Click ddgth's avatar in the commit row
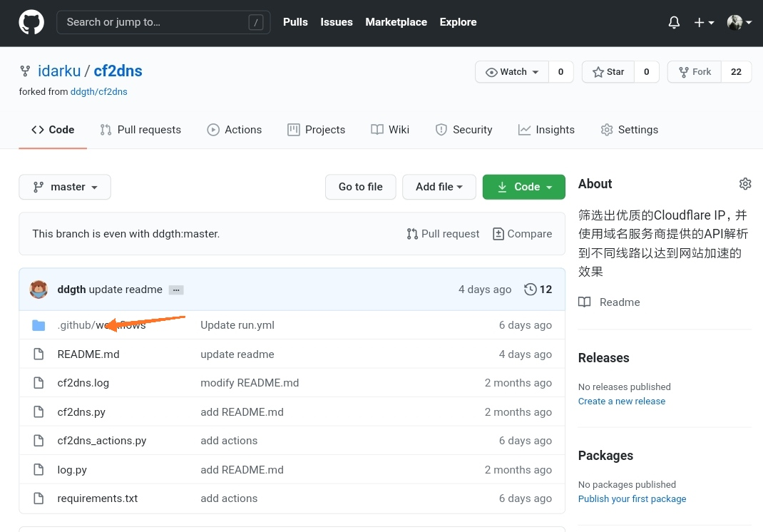Screen dimensions: 763x532 coord(39,290)
